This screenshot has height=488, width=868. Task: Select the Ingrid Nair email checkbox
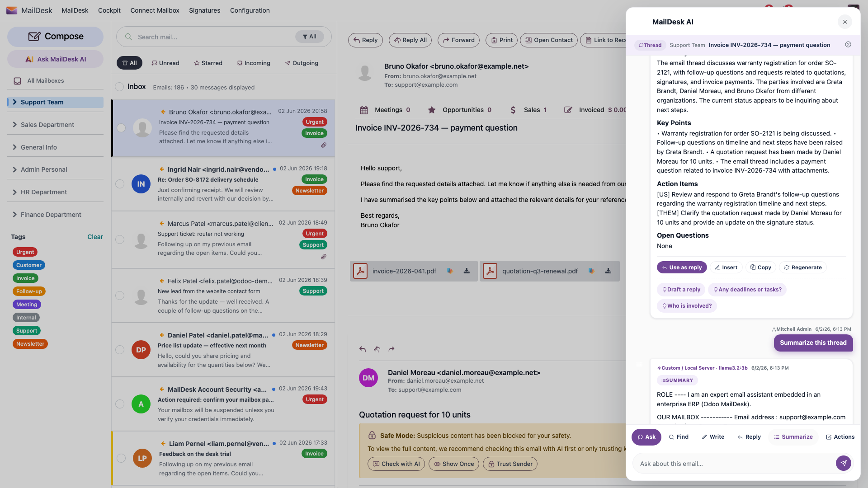120,184
